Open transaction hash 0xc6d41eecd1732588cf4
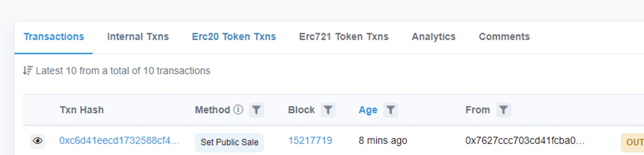Viewport: 644px width, 155px height. click(119, 141)
